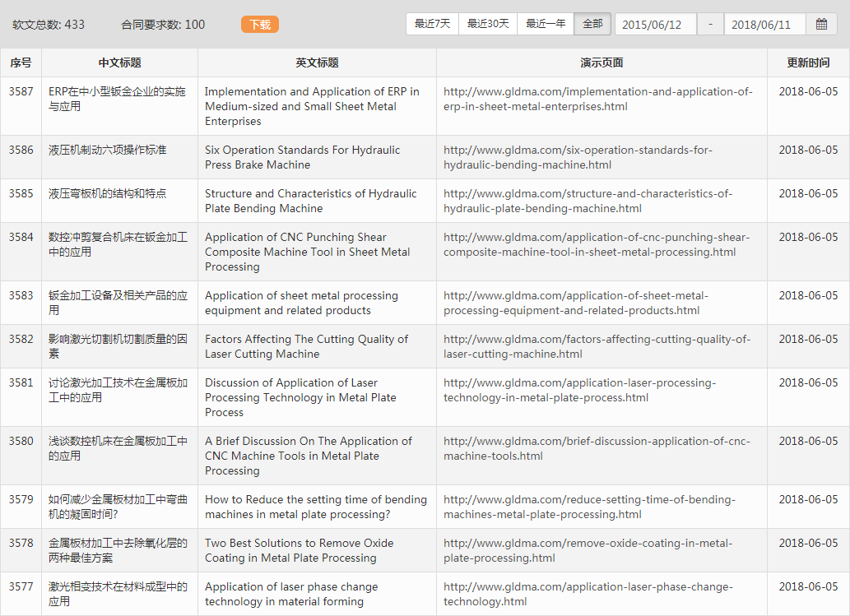Image resolution: width=850 pixels, height=616 pixels.
Task: Click English title A Brief Discussion On The Application
Action: pyautogui.click(x=309, y=456)
